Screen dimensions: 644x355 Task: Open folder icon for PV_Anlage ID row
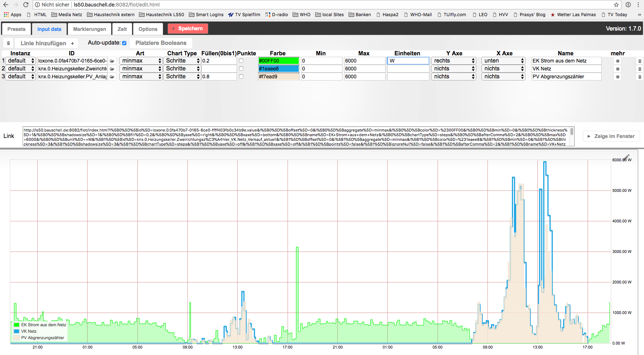click(x=112, y=77)
